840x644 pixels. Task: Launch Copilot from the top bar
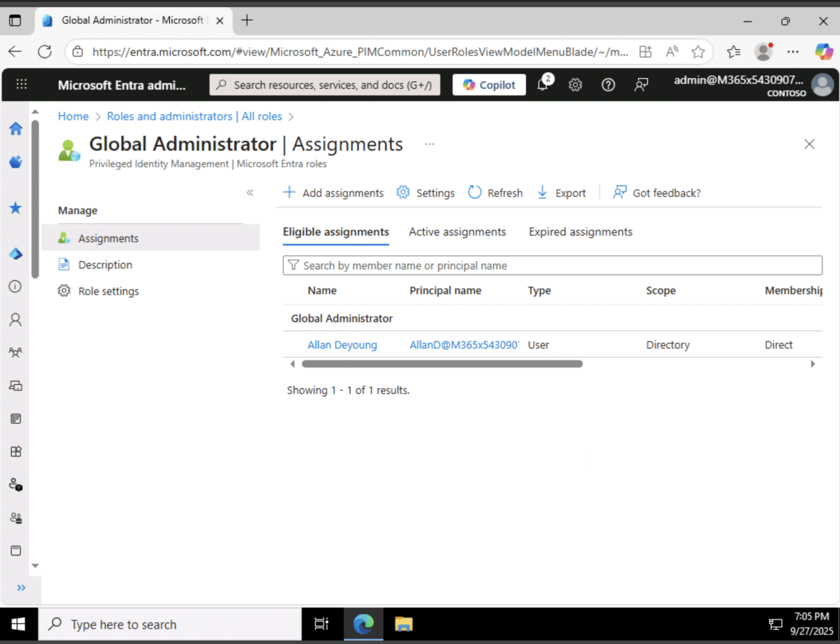tap(489, 85)
